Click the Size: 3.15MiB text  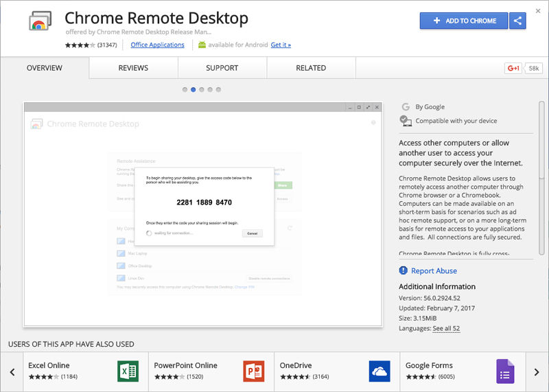coord(417,319)
